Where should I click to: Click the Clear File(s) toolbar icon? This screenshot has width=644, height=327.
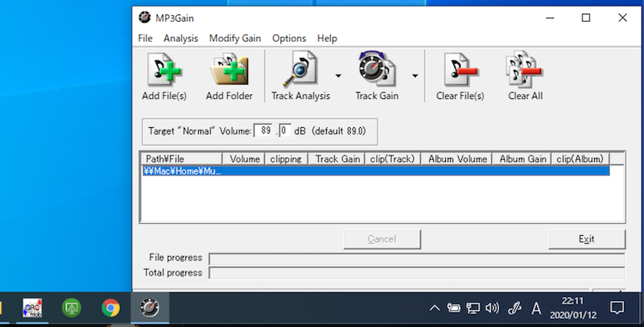(460, 72)
